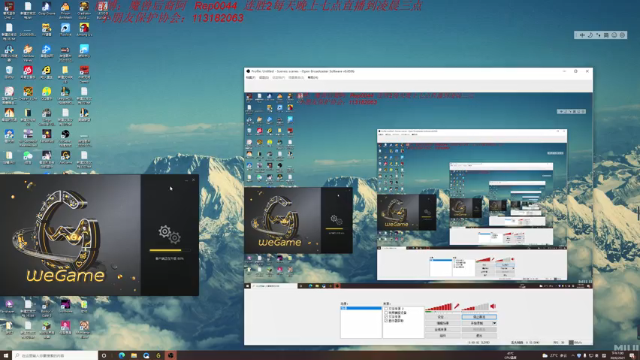Open the Windows Start menu
Viewport: 640px width, 360px height.
click(x=6, y=356)
